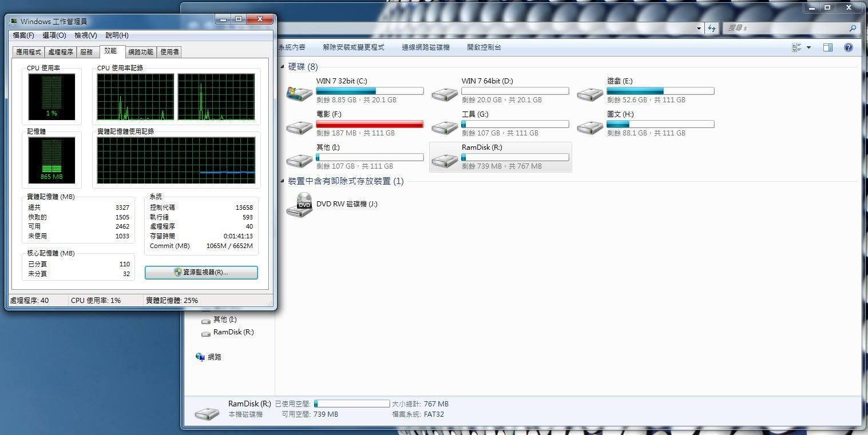
Task: Click 連線網路磁碟機 in Explorer toolbar
Action: [426, 47]
